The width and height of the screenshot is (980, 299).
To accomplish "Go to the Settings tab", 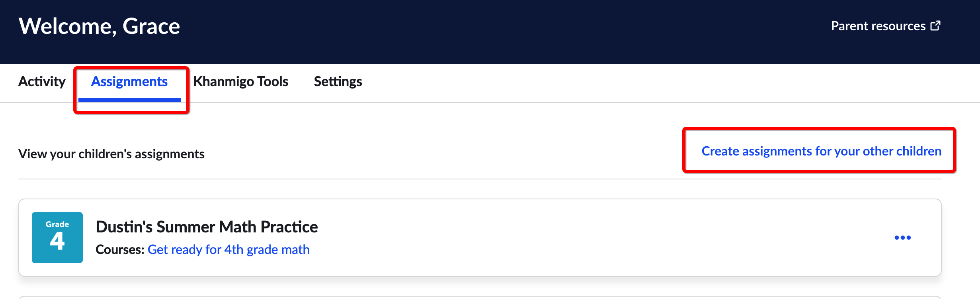I will click(x=338, y=81).
